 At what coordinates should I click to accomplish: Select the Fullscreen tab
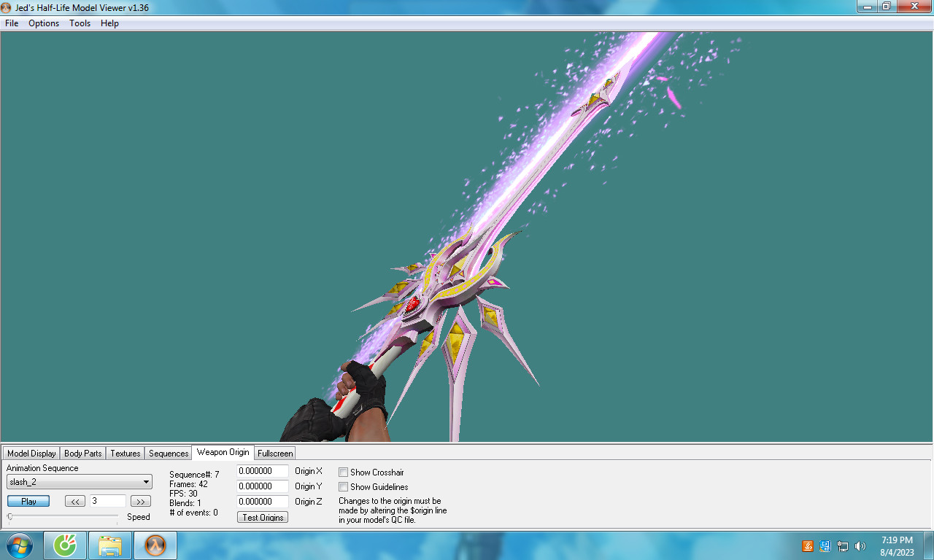(274, 453)
